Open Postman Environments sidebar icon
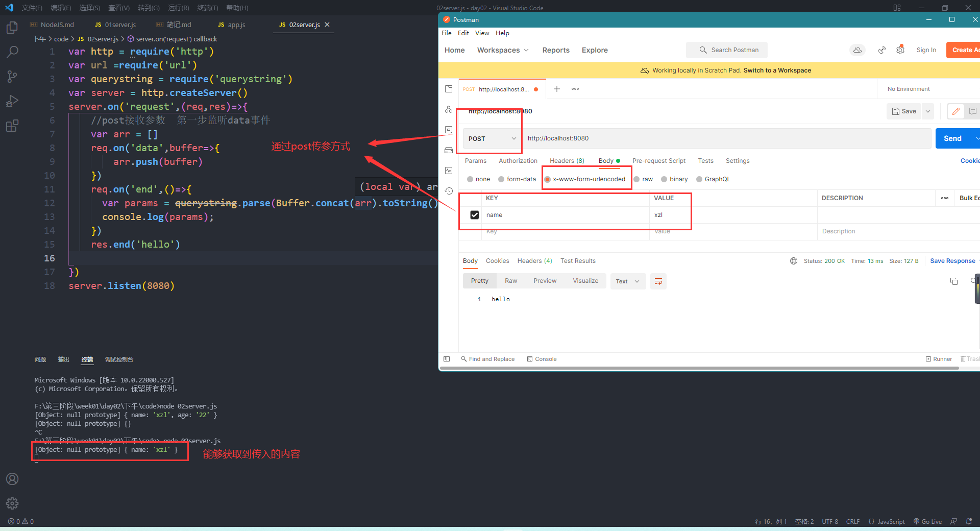 (x=449, y=130)
